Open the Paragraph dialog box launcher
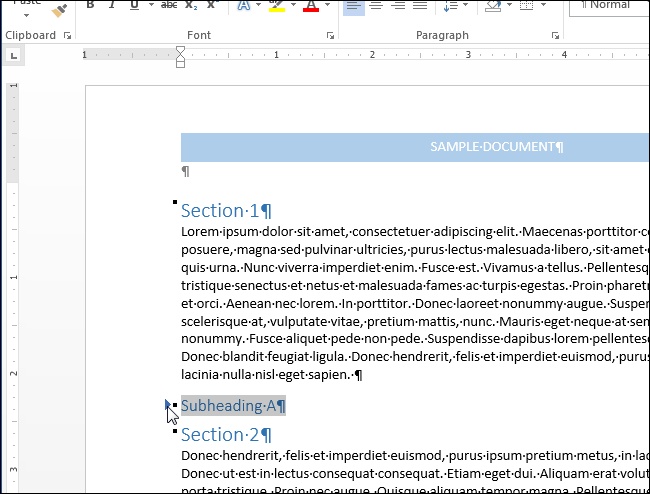The width and height of the screenshot is (650, 494). point(556,36)
